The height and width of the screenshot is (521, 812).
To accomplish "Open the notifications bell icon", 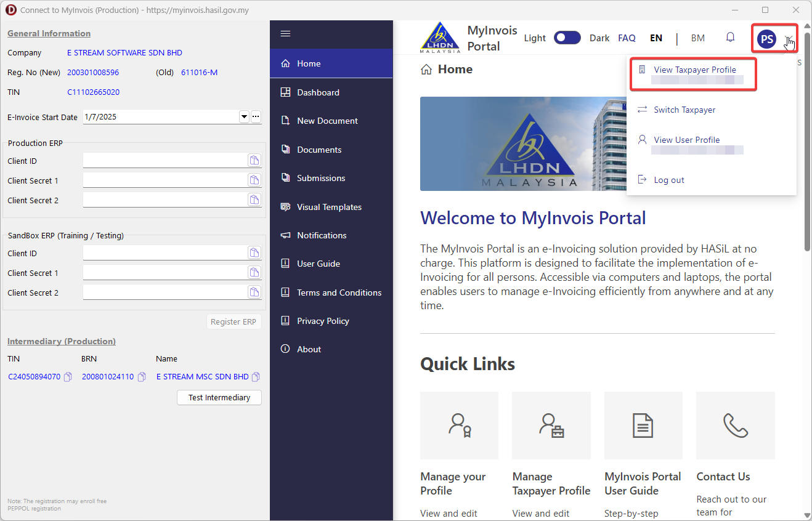I will (x=730, y=38).
